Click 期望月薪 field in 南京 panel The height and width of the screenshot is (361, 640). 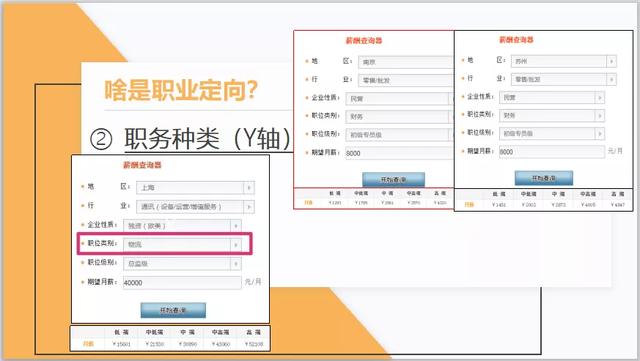pos(400,153)
